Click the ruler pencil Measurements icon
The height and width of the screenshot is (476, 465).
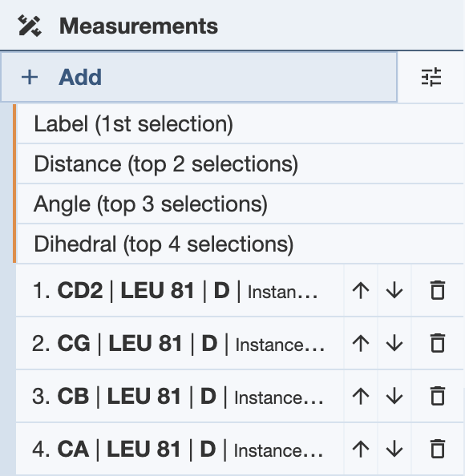pyautogui.click(x=30, y=26)
